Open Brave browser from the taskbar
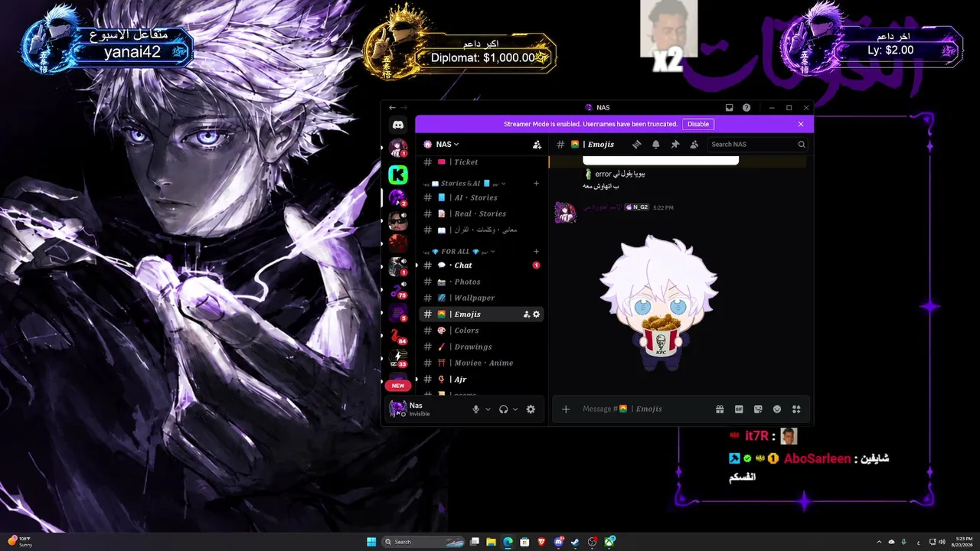The height and width of the screenshot is (551, 980). point(542,542)
